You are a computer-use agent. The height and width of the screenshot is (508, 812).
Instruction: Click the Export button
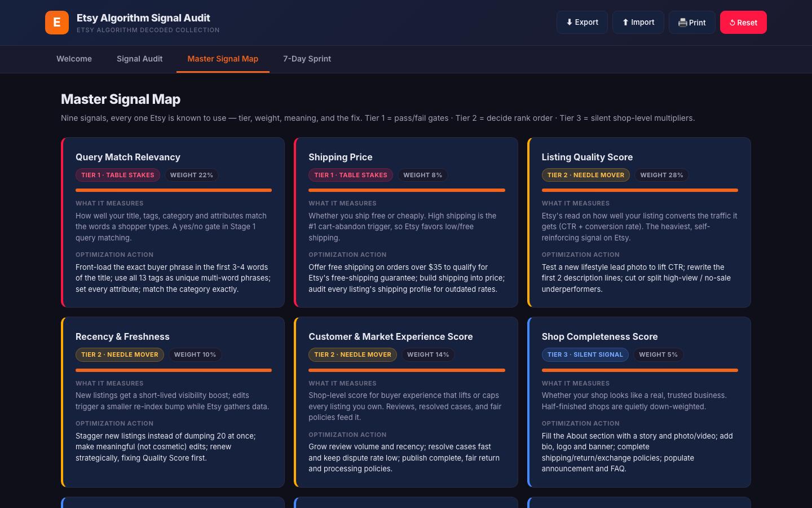[582, 23]
